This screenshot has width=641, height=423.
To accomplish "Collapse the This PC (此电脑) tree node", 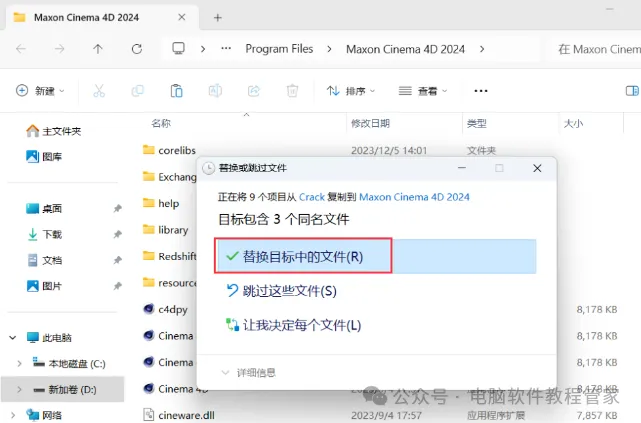I will pos(13,338).
